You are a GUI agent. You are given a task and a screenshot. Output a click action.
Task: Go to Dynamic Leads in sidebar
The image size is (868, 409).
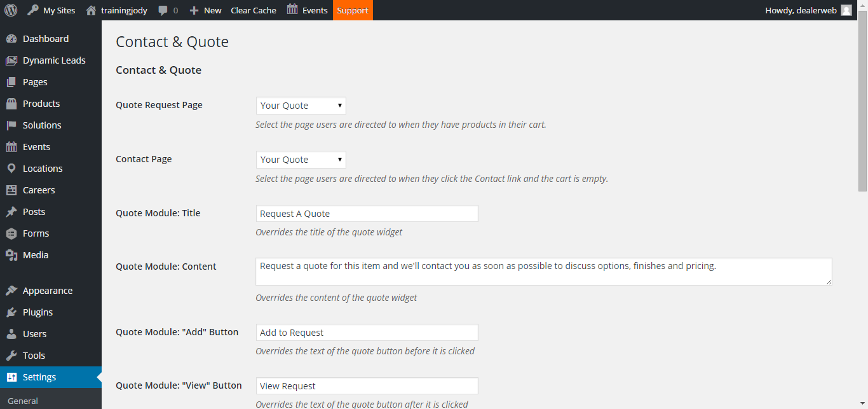(54, 60)
